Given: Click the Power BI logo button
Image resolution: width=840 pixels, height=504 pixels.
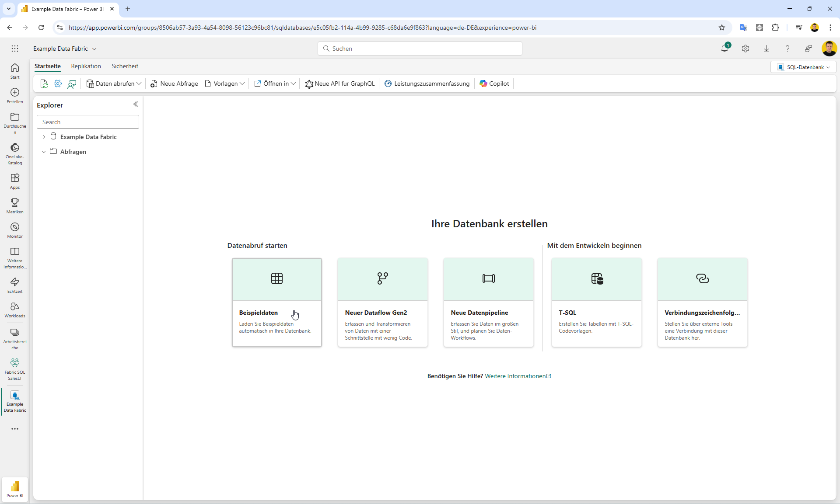Looking at the screenshot, I should [x=15, y=489].
